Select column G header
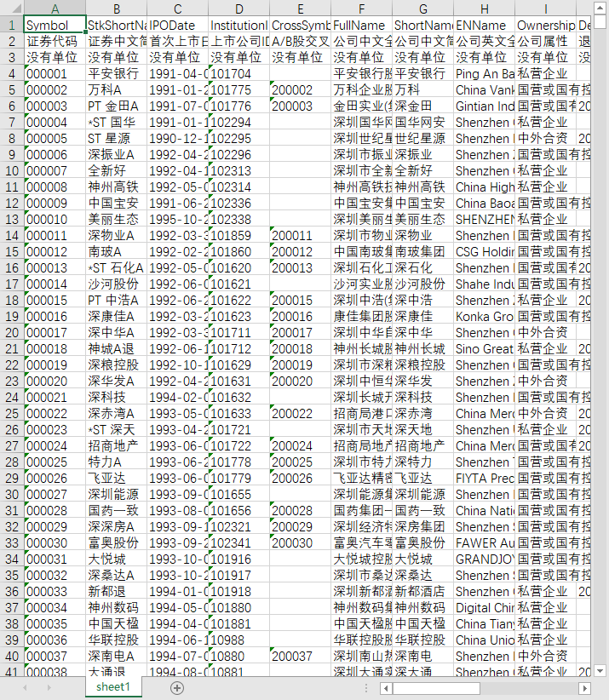 pyautogui.click(x=422, y=9)
